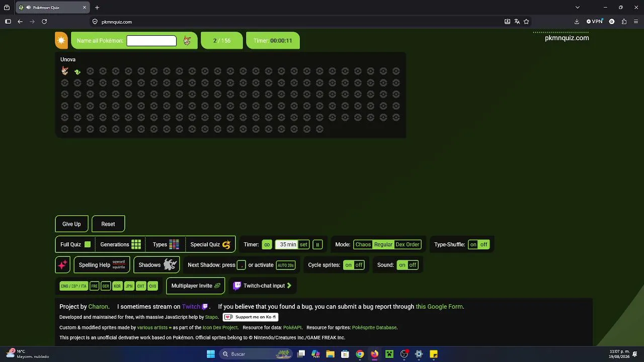Open the Generations quiz tab
Image resolution: width=644 pixels, height=362 pixels.
pyautogui.click(x=121, y=245)
